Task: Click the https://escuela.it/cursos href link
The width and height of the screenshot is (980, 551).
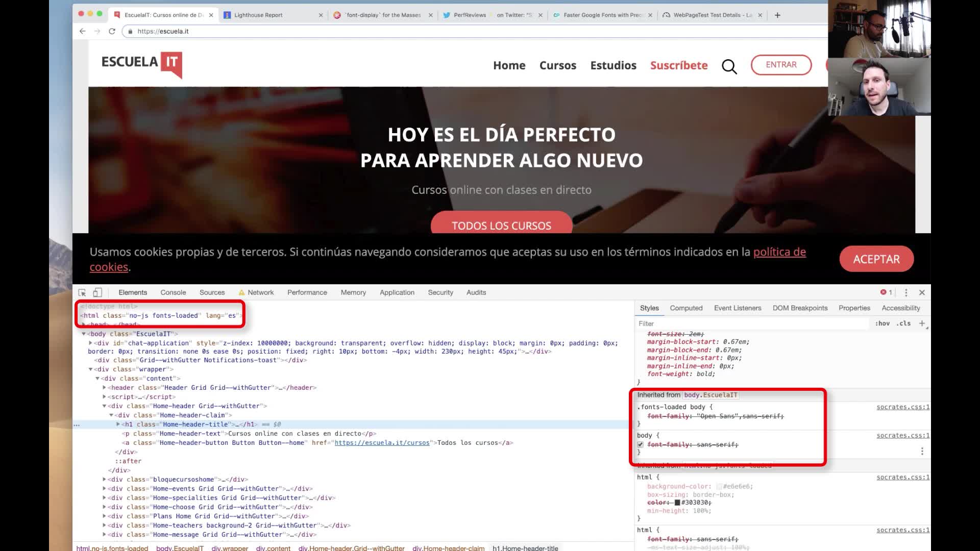Action: tap(382, 443)
